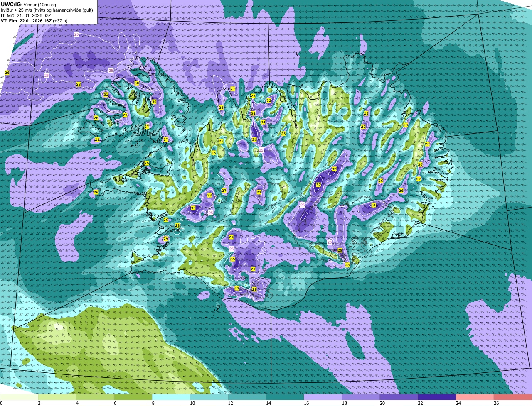Image resolution: width=532 pixels, height=406 pixels.
Task: Click the "UWC/IG: Vindur (10m) og" title line
Action: pyautogui.click(x=29, y=4)
